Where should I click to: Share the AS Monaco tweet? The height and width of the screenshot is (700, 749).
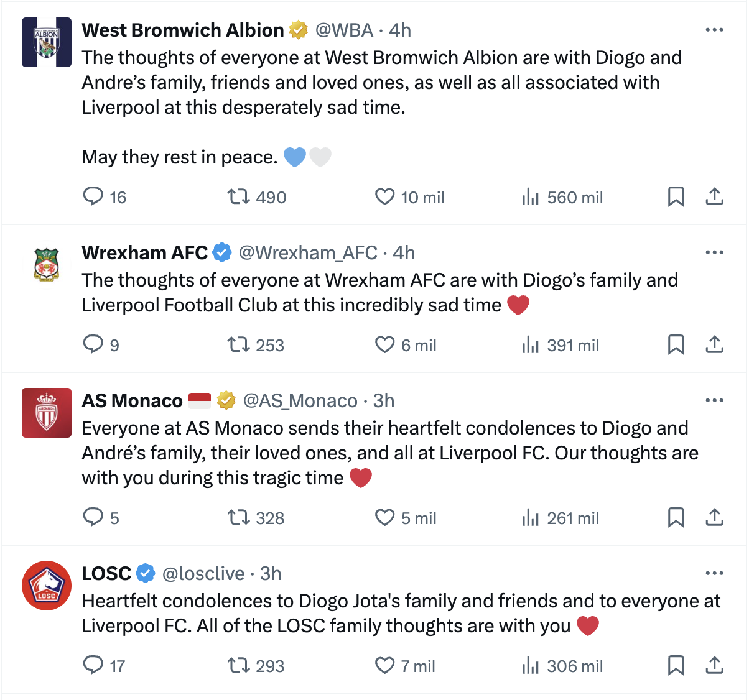[715, 518]
